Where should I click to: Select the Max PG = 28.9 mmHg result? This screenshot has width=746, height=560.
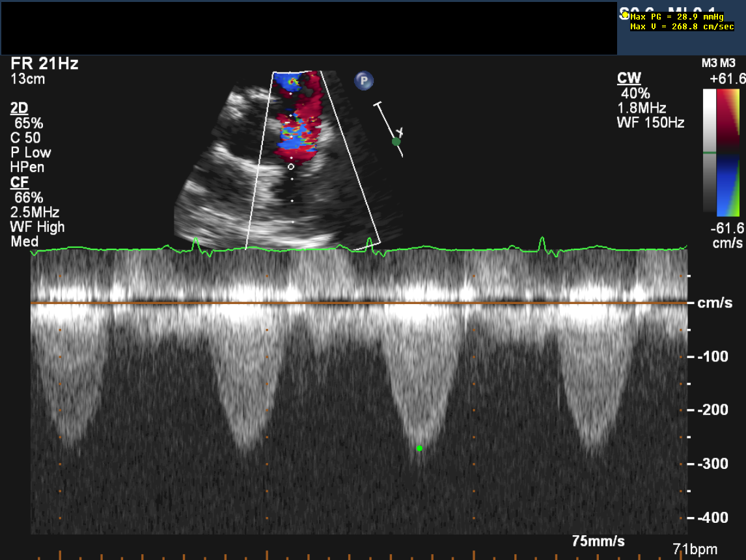tap(677, 17)
